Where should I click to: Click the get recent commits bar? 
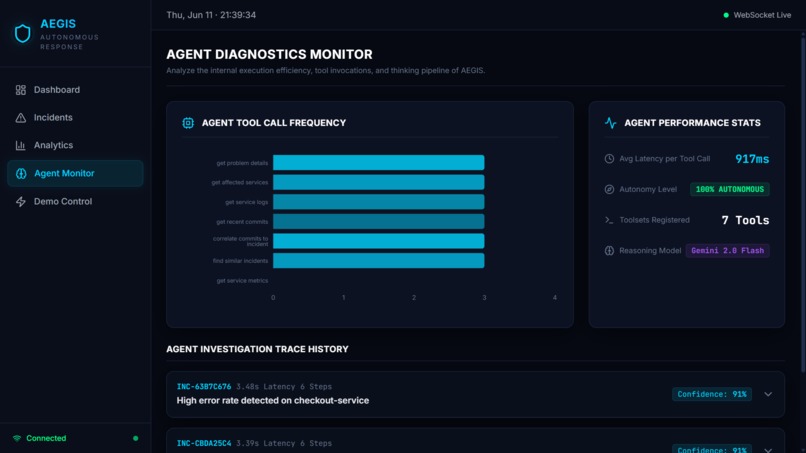(378, 222)
